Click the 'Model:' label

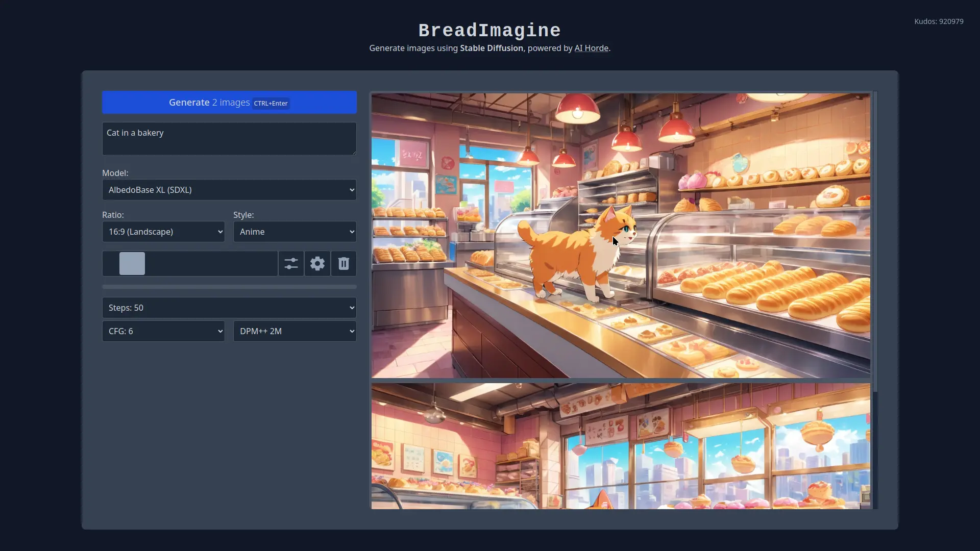[115, 173]
